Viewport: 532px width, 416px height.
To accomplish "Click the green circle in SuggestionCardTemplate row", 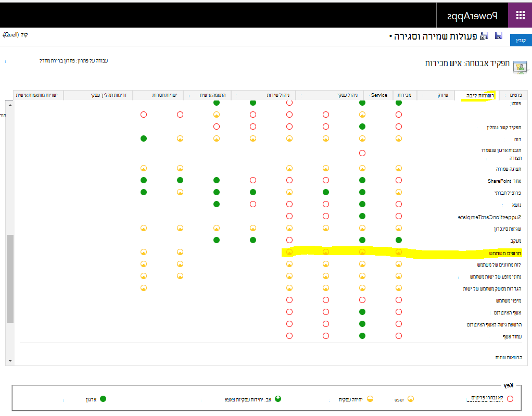I will pyautogui.click(x=362, y=216).
